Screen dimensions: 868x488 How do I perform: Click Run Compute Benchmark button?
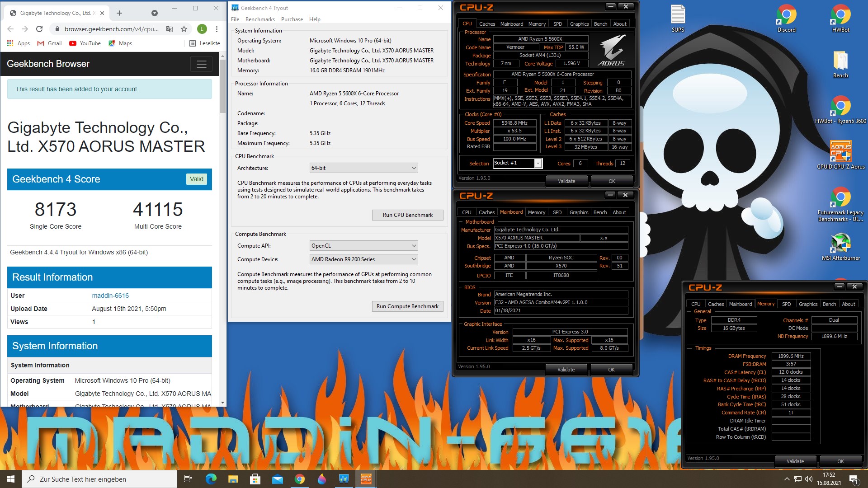[x=407, y=306]
